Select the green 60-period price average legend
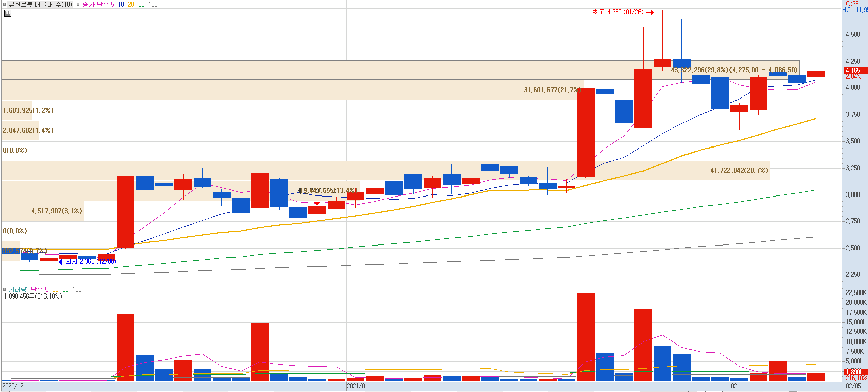Image resolution: width=868 pixels, height=392 pixels. 141,4
